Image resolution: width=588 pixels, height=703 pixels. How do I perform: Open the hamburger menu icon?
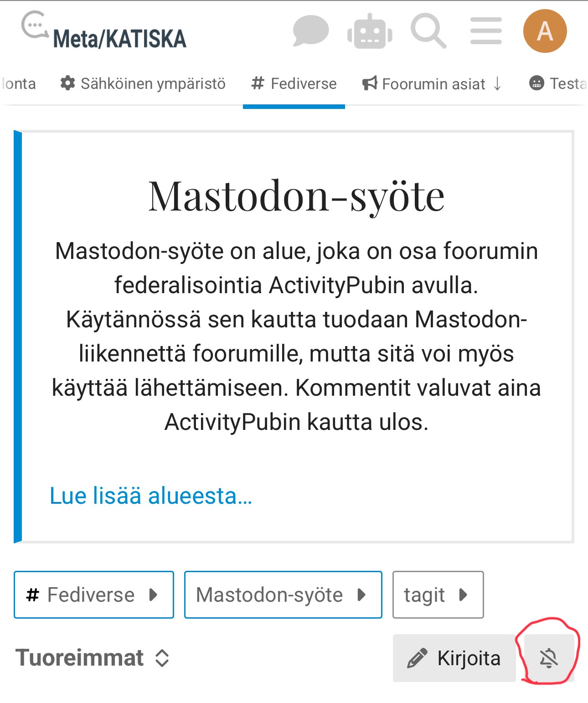(x=486, y=31)
